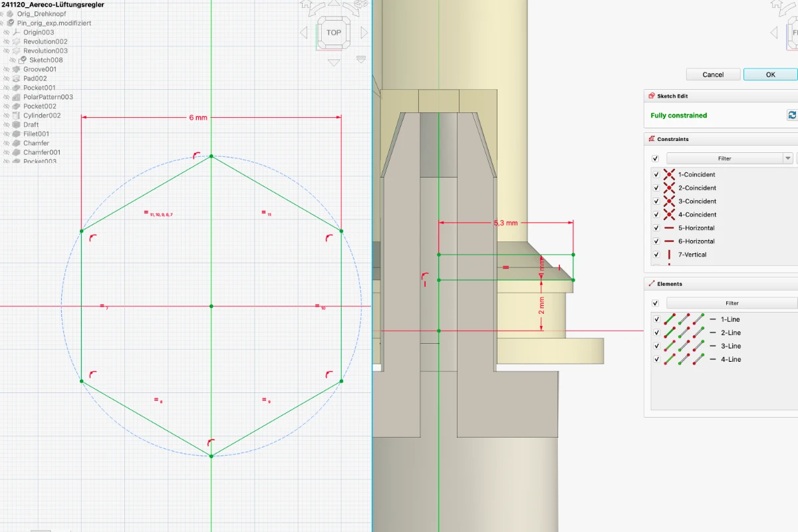Click the Sketch Edit panel icon
This screenshot has height=532, width=798.
tap(651, 96)
